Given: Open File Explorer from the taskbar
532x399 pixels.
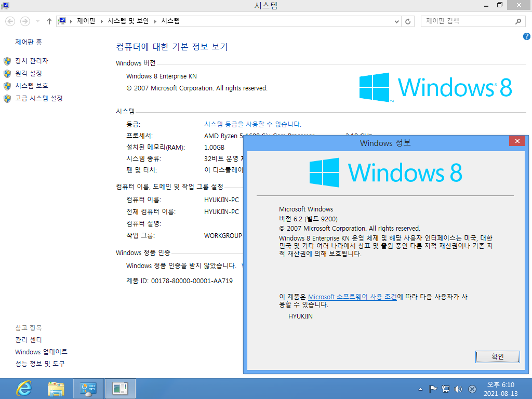Looking at the screenshot, I should click(56, 389).
